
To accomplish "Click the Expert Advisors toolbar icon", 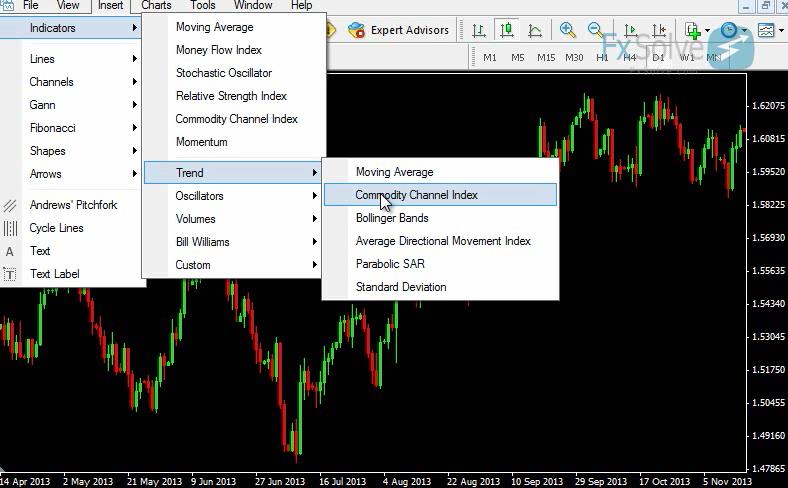I will pos(357,30).
